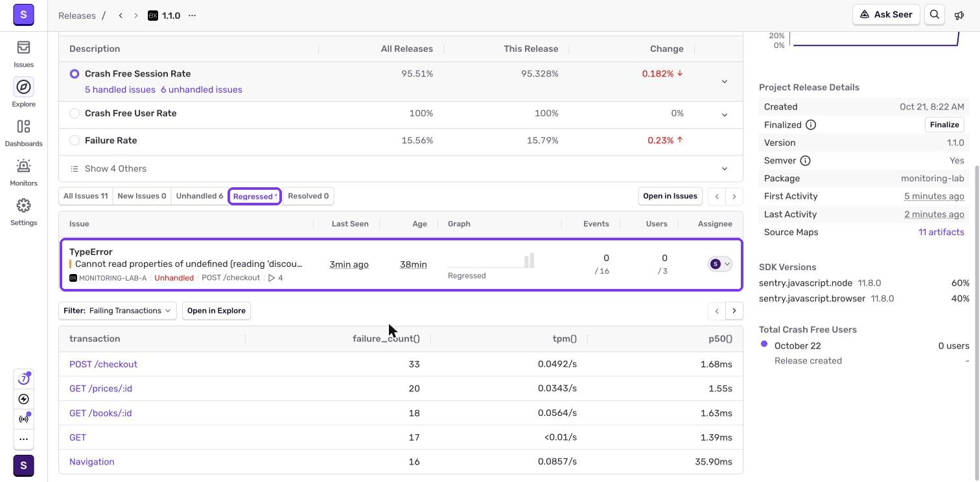
Task: Click the info icon next to Semver
Action: point(805,161)
